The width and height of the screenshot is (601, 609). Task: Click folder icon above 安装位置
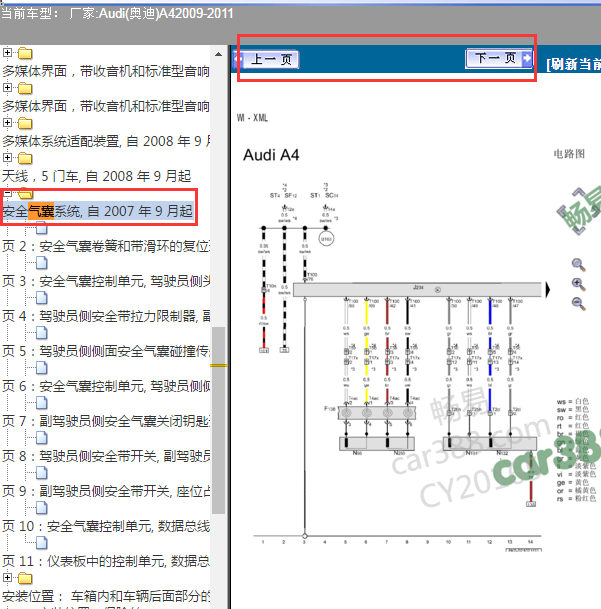point(25,578)
